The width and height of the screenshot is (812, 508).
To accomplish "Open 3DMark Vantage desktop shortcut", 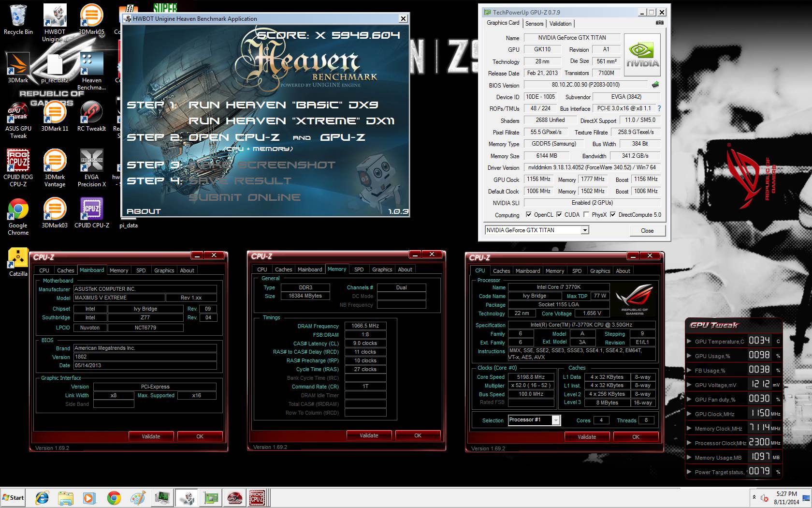I will (x=55, y=168).
